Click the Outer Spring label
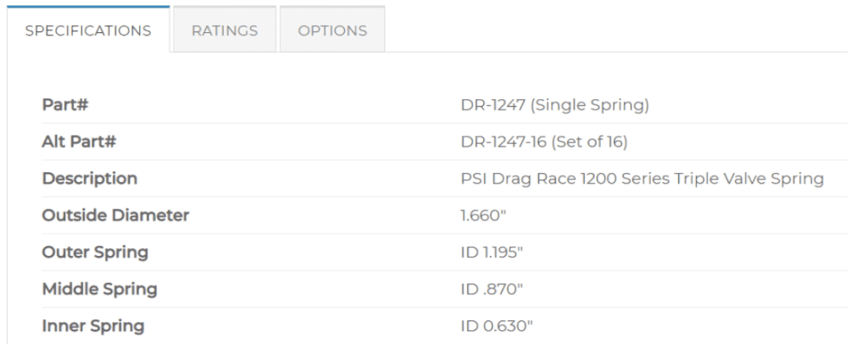The image size is (868, 355). pos(95,252)
